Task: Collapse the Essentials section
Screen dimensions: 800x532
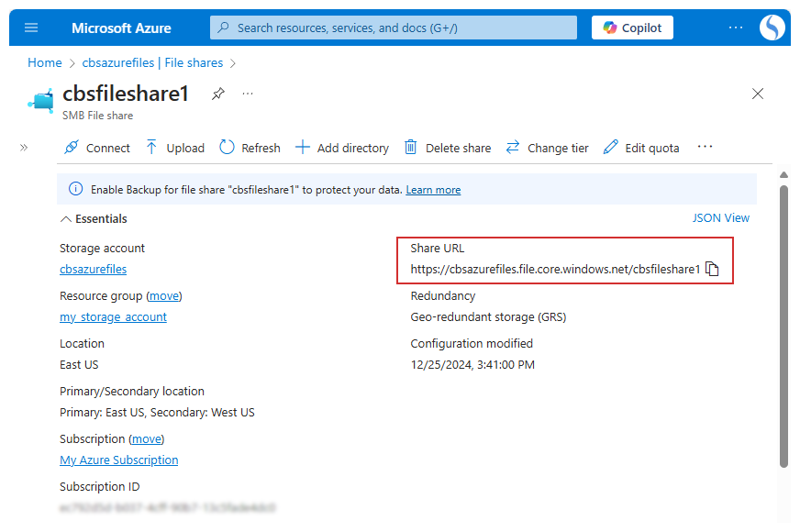Action: point(94,219)
